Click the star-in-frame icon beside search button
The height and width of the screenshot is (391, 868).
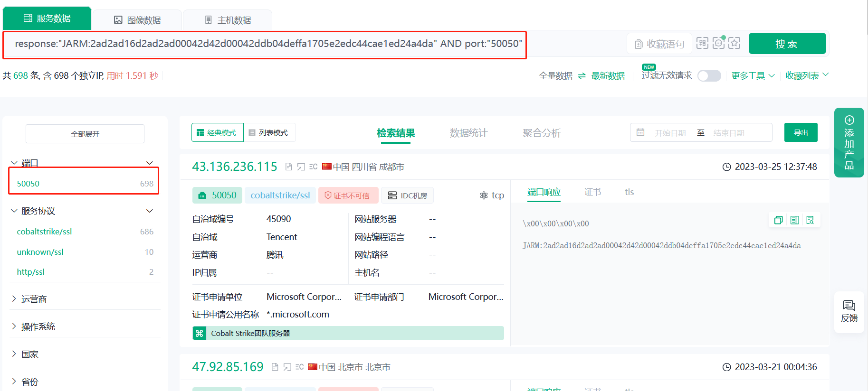pos(734,43)
